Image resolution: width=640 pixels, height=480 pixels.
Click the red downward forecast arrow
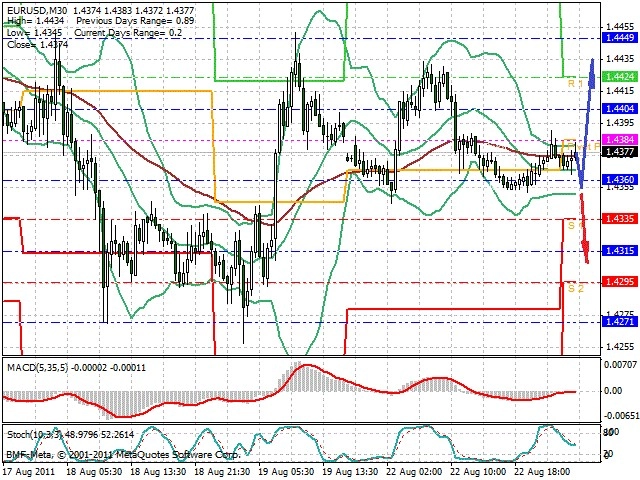(x=584, y=229)
